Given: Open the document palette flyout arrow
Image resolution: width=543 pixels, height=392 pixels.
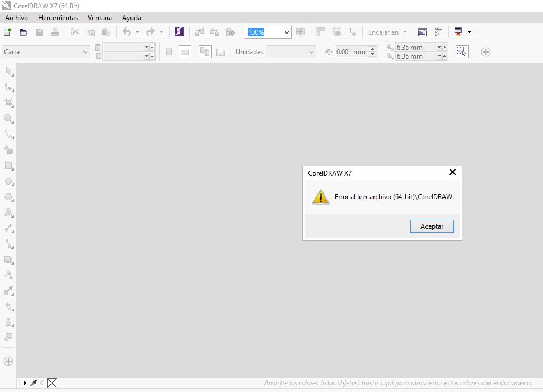Looking at the screenshot, I should pyautogui.click(x=25, y=383).
